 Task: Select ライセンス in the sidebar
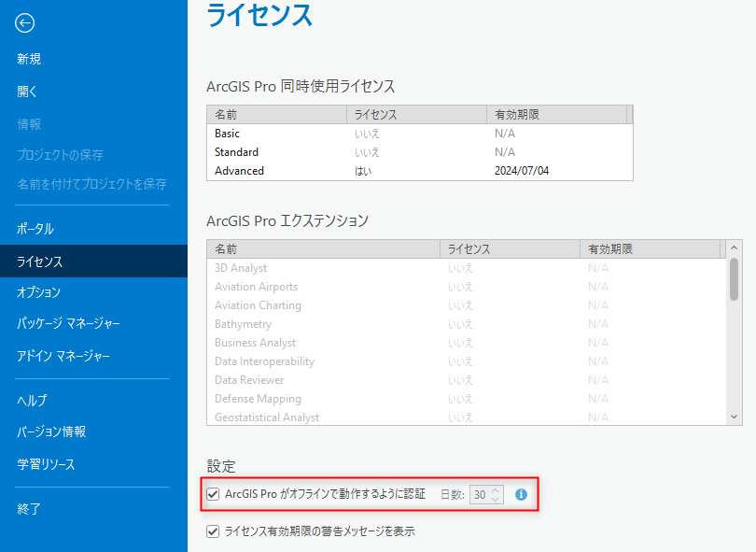click(93, 261)
